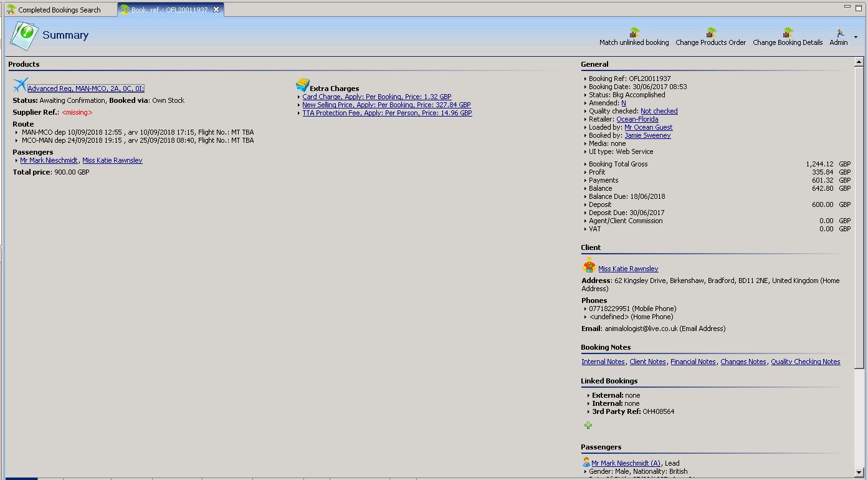Screen dimensions: 868x480
Task: Open the Mr Mark Nieschmidt (A) lead passenger link
Action: click(626, 464)
